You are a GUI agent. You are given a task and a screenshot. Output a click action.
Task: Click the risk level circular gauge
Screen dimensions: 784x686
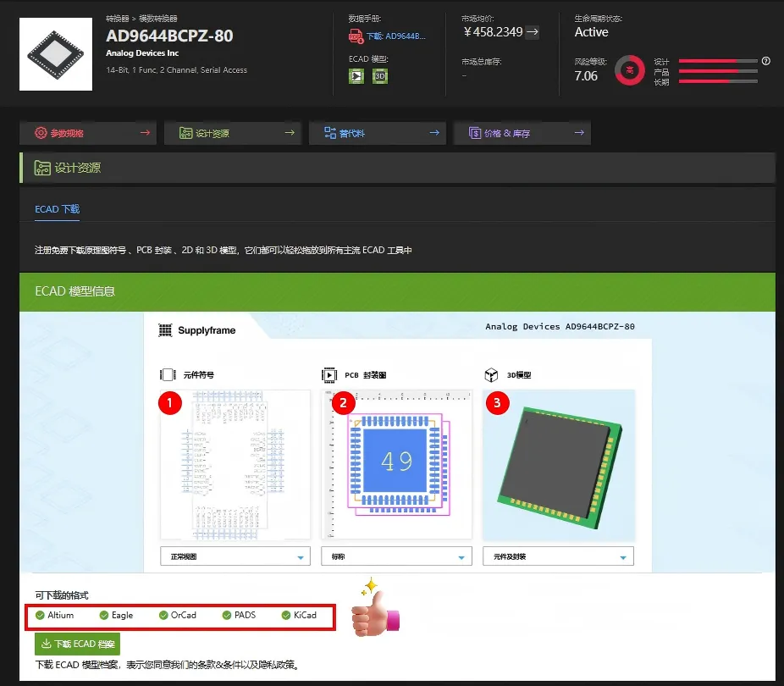tap(630, 70)
